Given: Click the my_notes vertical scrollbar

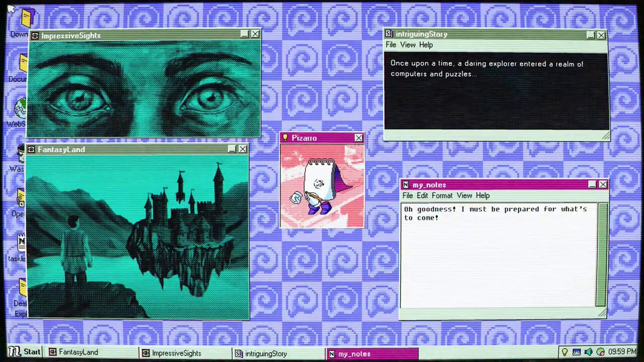Looking at the screenshot, I should [x=603, y=255].
